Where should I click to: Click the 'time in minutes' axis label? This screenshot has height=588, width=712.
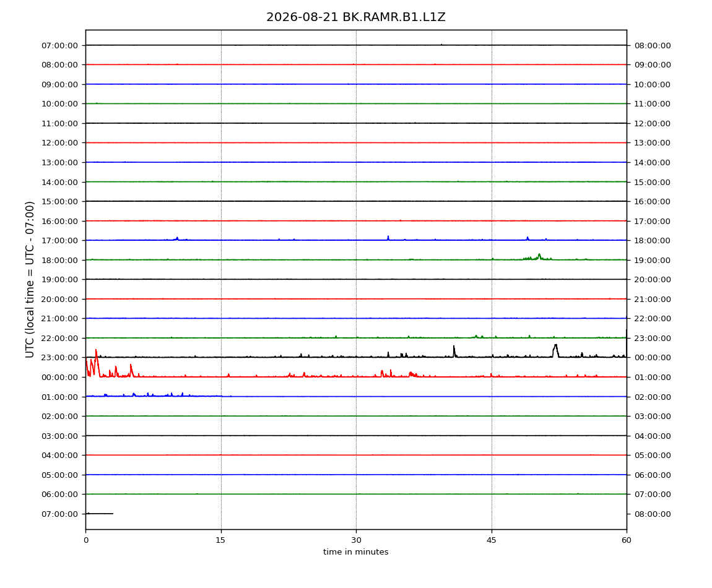point(355,552)
